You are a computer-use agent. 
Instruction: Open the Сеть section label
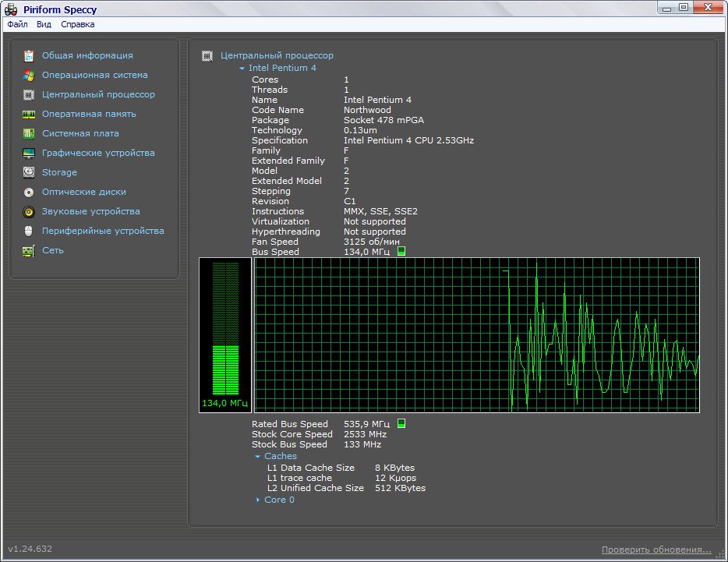[53, 250]
